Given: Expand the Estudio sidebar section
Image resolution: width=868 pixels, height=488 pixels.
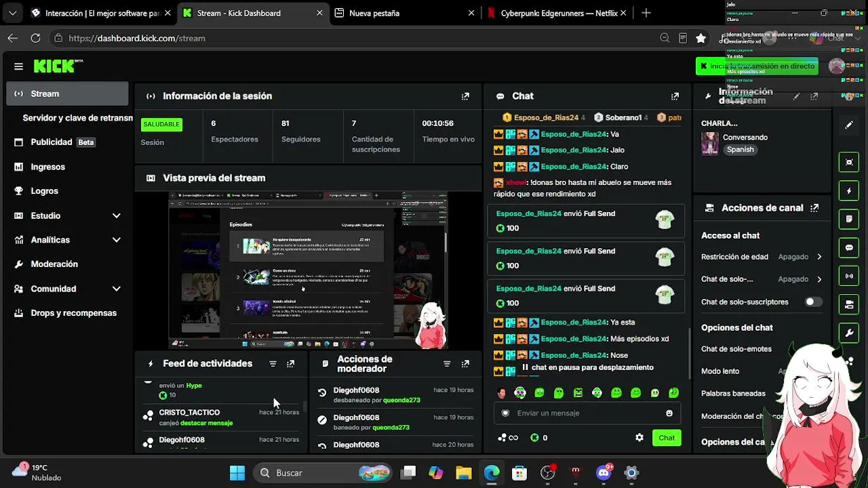Looking at the screenshot, I should point(116,216).
